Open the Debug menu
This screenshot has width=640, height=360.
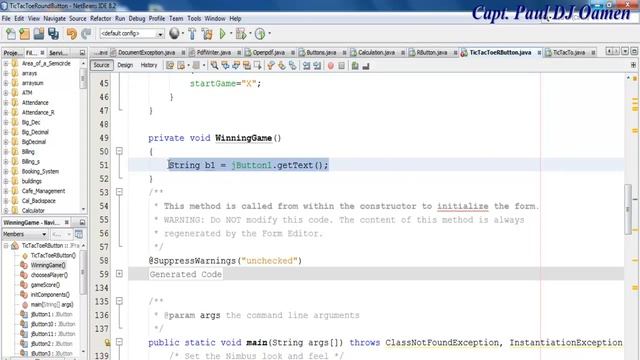(137, 19)
